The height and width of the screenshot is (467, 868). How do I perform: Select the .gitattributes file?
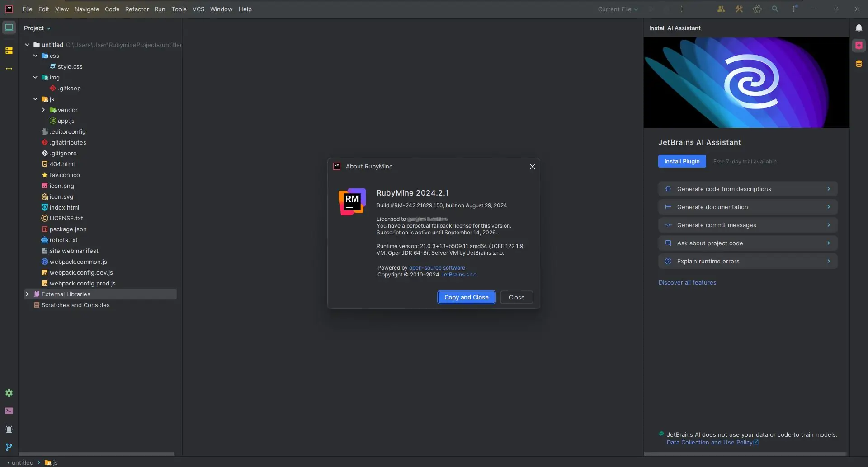click(x=68, y=142)
